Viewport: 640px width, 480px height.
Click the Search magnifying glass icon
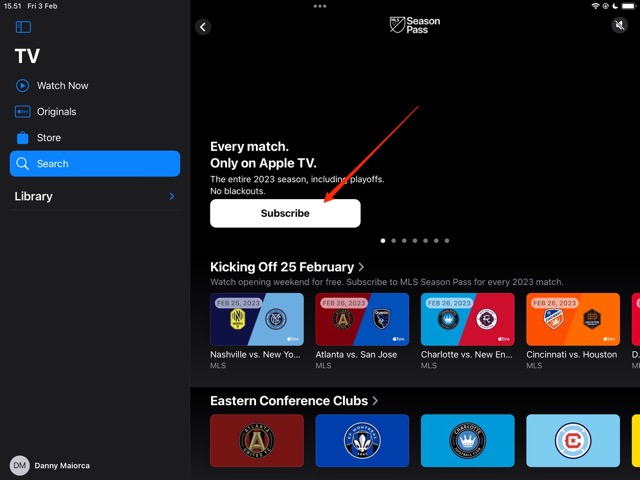pyautogui.click(x=22, y=164)
